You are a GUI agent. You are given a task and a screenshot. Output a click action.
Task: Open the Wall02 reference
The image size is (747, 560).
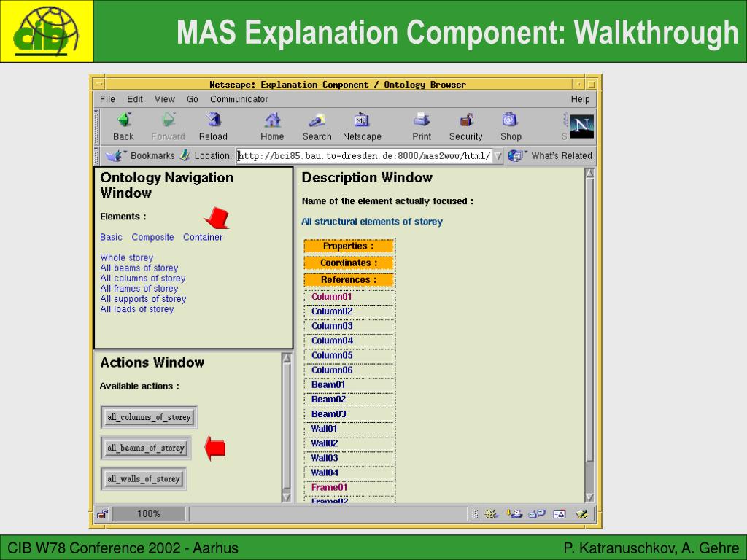325,443
